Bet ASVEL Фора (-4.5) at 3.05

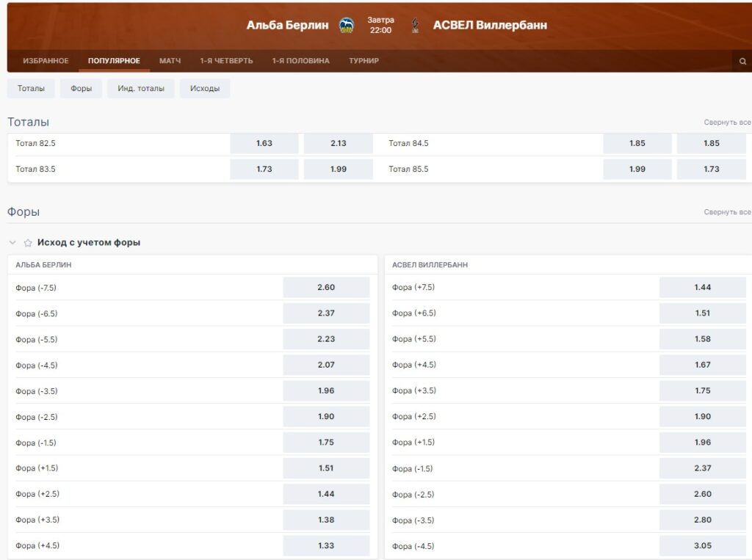tap(703, 545)
